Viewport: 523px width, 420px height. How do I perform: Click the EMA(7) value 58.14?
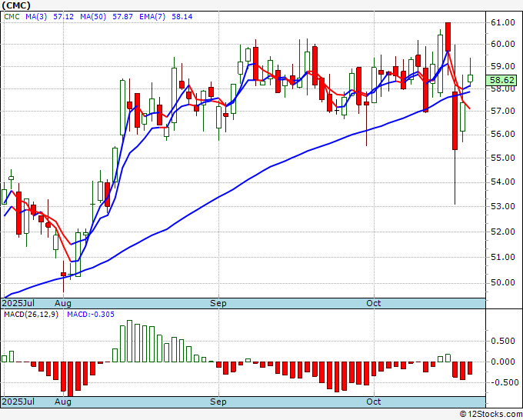click(182, 16)
